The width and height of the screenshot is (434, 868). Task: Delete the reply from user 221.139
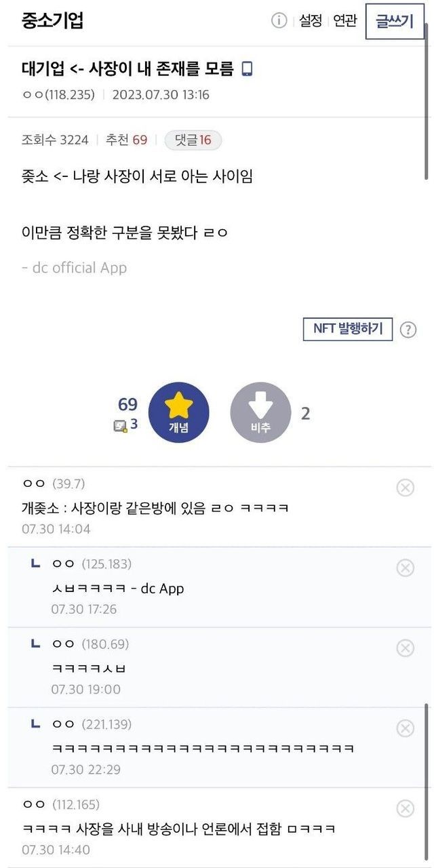[405, 728]
